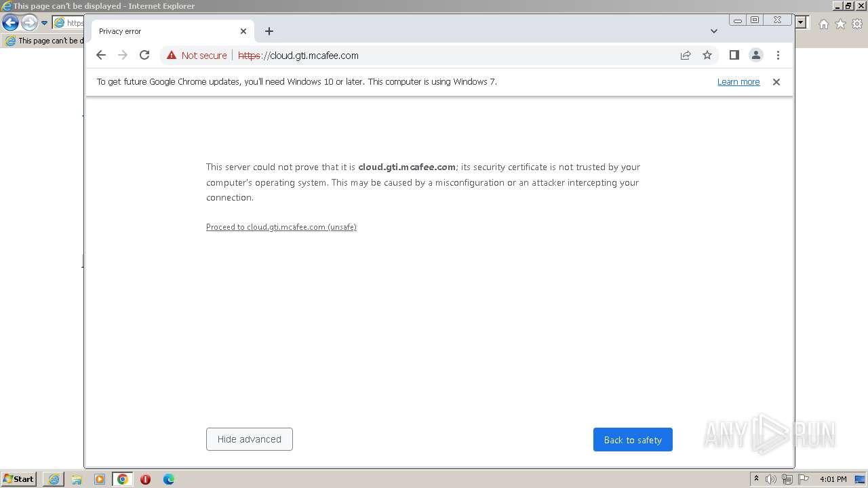Expand Chrome's tab search chevron
The height and width of the screenshot is (488, 868).
coord(714,31)
